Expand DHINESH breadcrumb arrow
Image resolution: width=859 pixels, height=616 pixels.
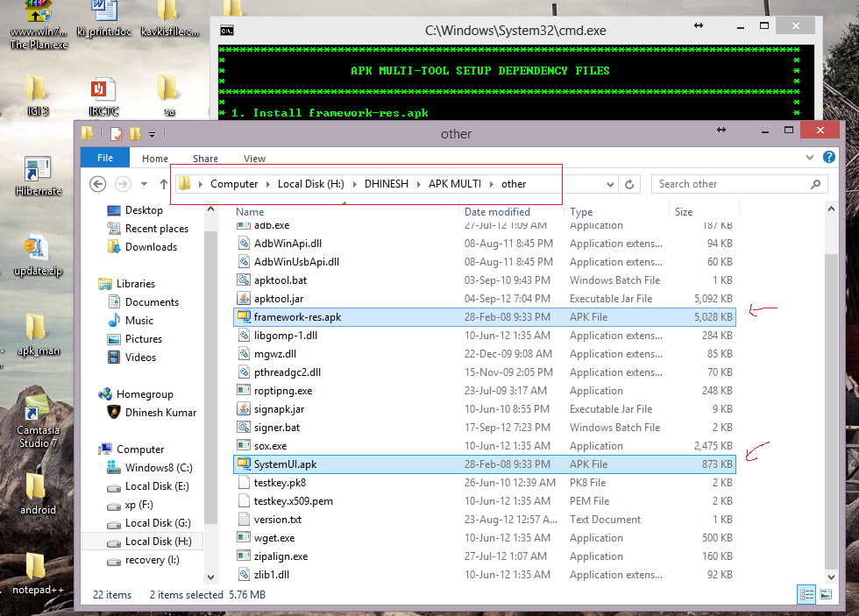pos(419,184)
